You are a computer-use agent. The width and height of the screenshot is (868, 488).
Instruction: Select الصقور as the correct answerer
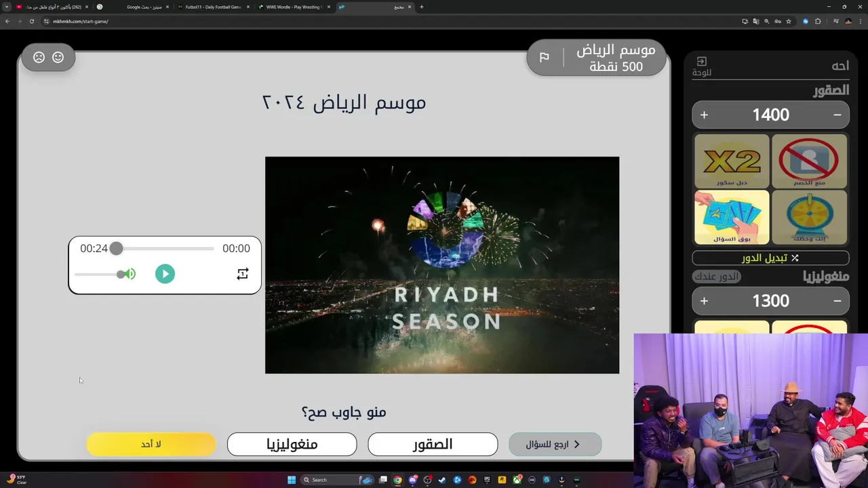tap(433, 445)
